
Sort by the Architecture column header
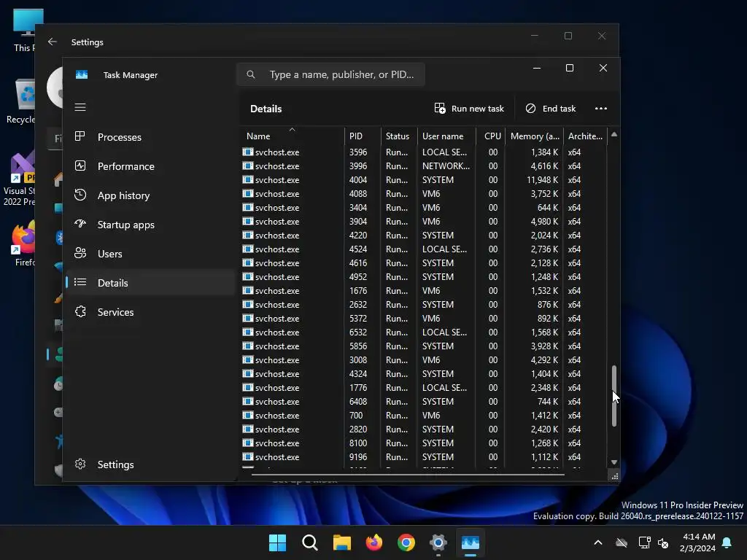pos(586,136)
